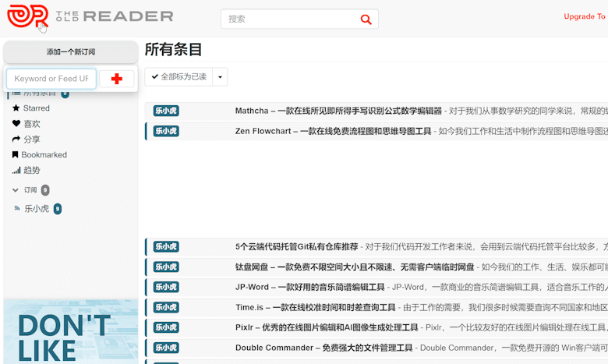Click the 乐小虎 tag on Time.is row
The height and width of the screenshot is (364, 608).
166,307
